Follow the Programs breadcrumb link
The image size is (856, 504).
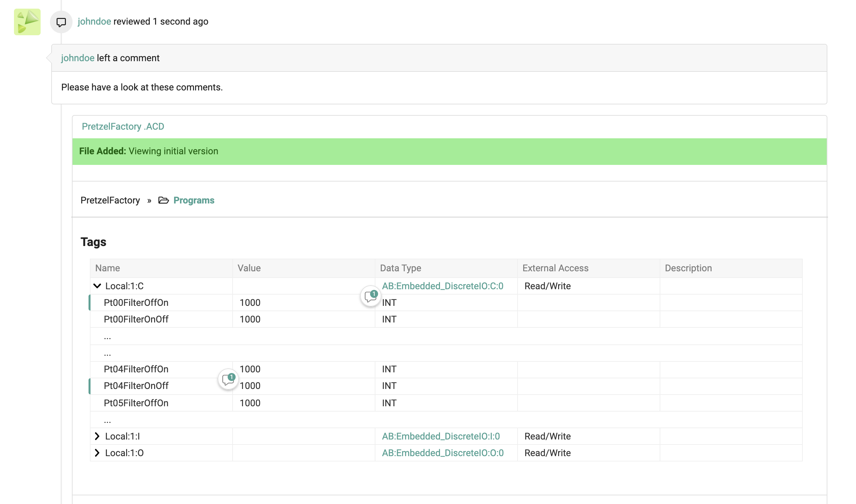(x=194, y=200)
